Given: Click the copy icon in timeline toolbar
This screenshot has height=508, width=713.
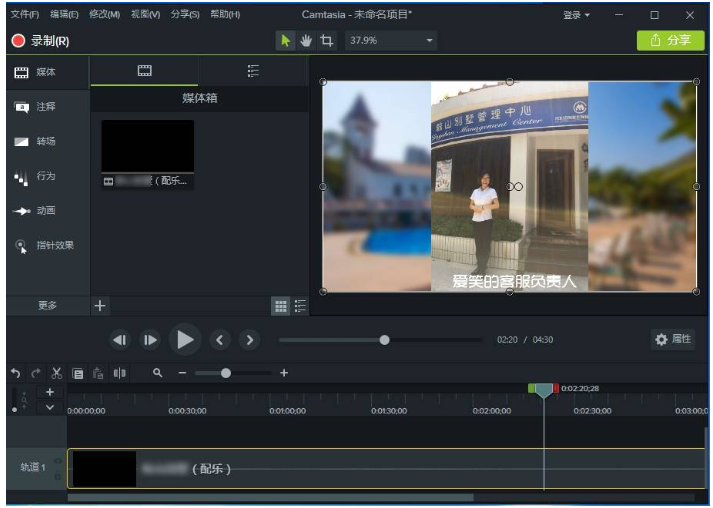Looking at the screenshot, I should tap(77, 373).
